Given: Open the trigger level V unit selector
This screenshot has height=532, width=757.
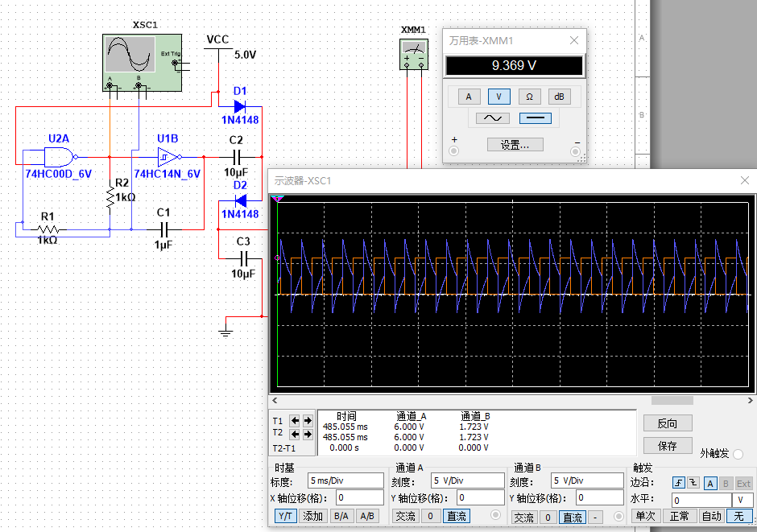Looking at the screenshot, I should [743, 500].
